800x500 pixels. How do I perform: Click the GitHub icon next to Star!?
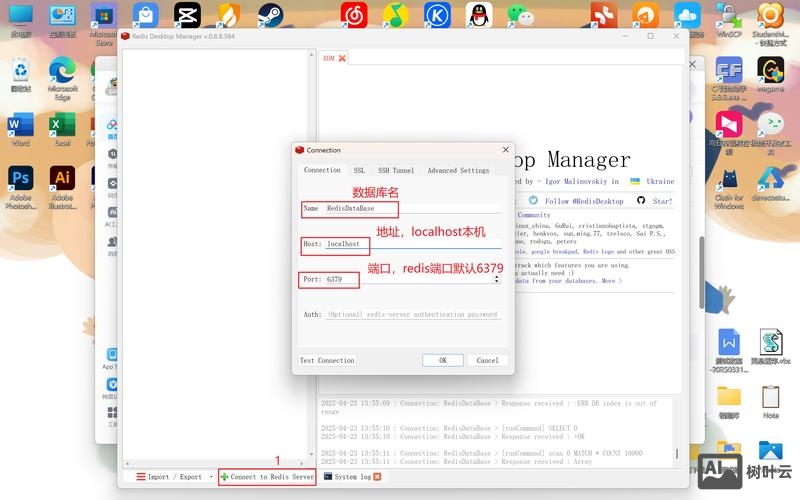coord(641,201)
